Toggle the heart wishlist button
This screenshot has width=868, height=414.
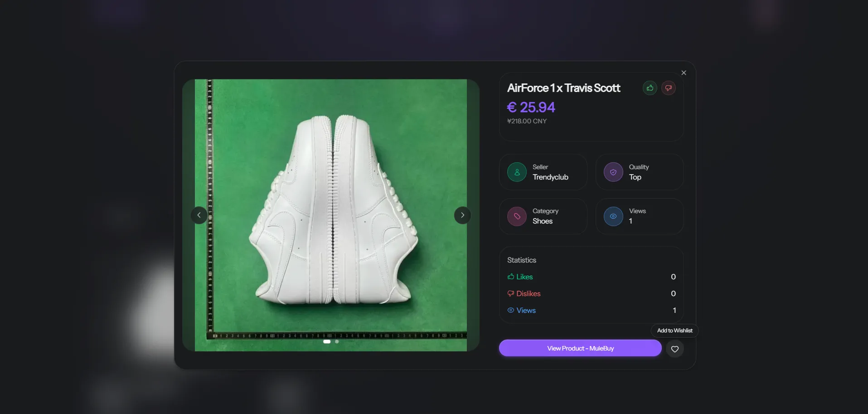674,349
